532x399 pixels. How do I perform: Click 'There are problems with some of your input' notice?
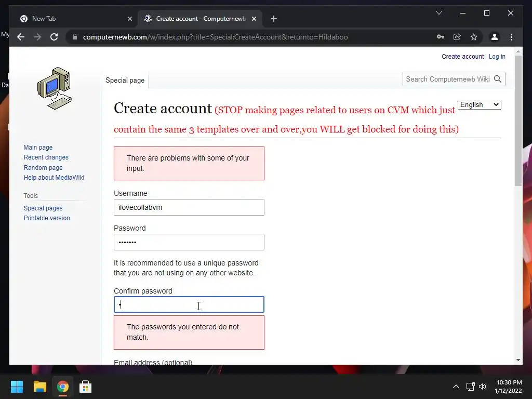(x=188, y=163)
